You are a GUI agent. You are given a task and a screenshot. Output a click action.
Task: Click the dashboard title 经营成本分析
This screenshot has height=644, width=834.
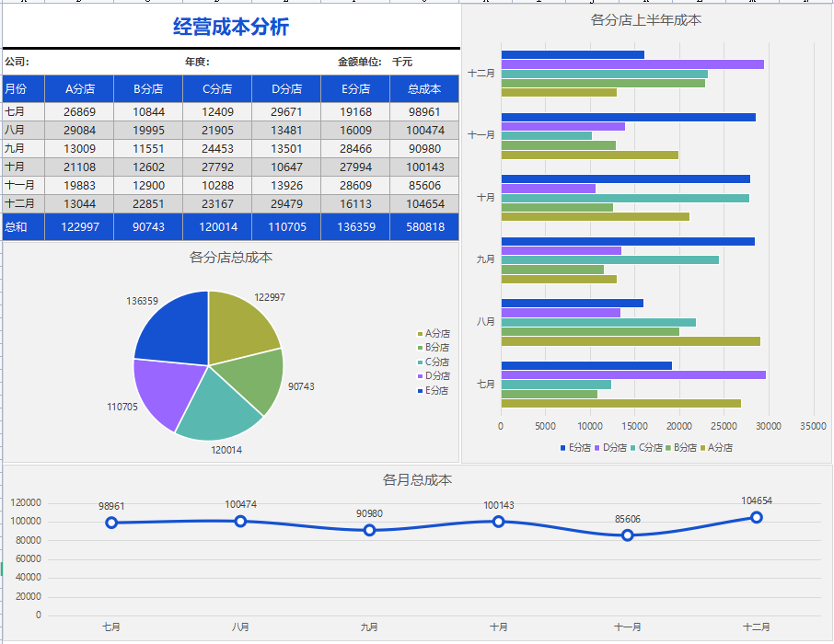pyautogui.click(x=230, y=26)
